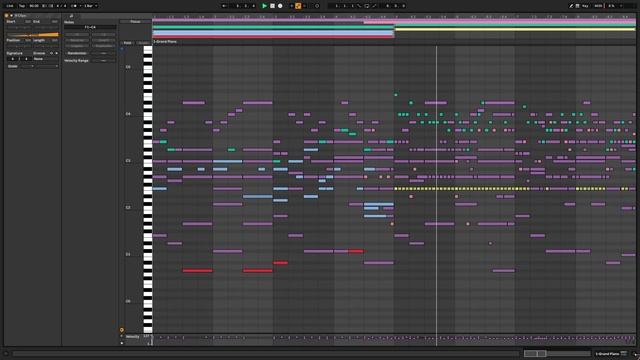Click the clip title bar name
The height and width of the screenshot is (360, 640).
point(20,16)
